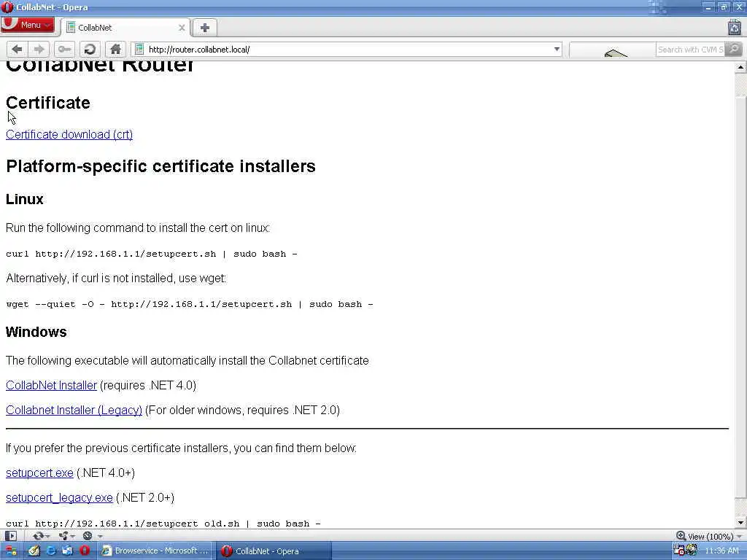The height and width of the screenshot is (560, 747).
Task: Click the Search with CVM field
Action: click(x=690, y=49)
